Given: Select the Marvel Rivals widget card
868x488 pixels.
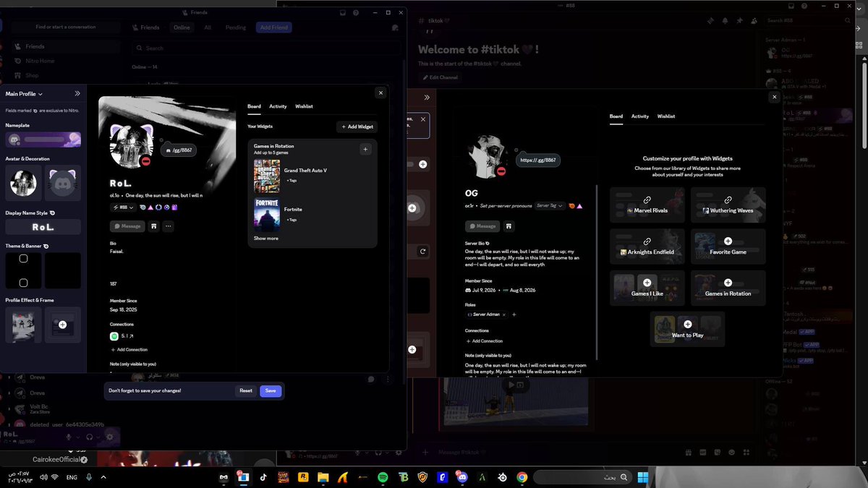Looking at the screenshot, I should tap(647, 205).
